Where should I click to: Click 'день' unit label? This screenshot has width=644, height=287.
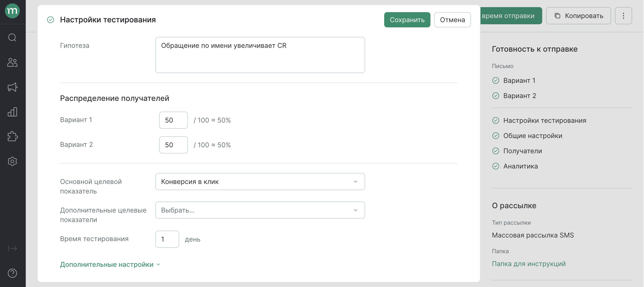click(x=193, y=239)
